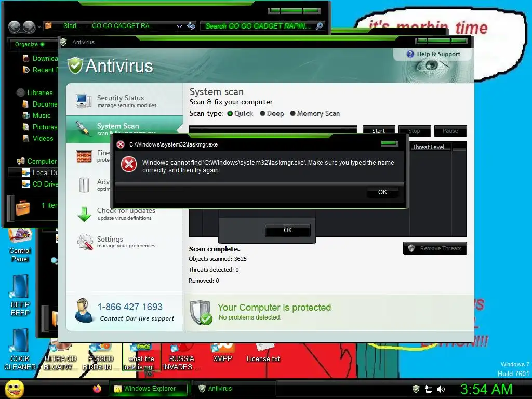The width and height of the screenshot is (532, 399).
Task: Open the Settings section
Action: coord(126,242)
